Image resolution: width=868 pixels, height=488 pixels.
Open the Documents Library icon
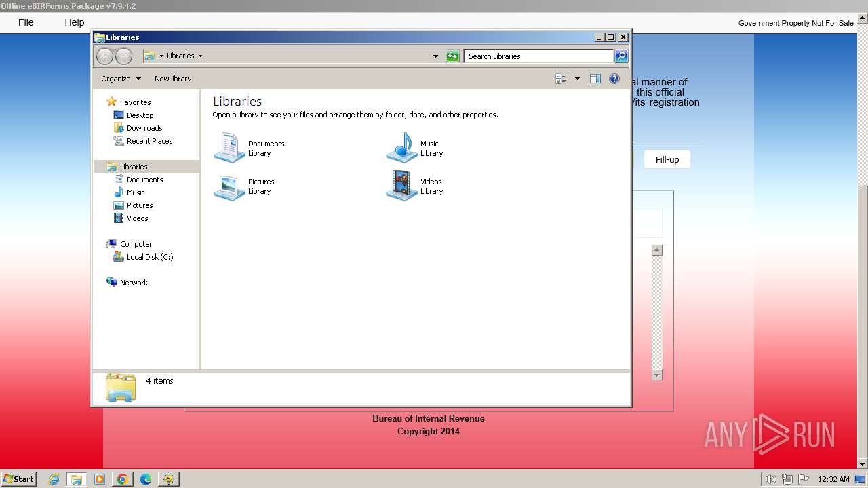coord(229,148)
